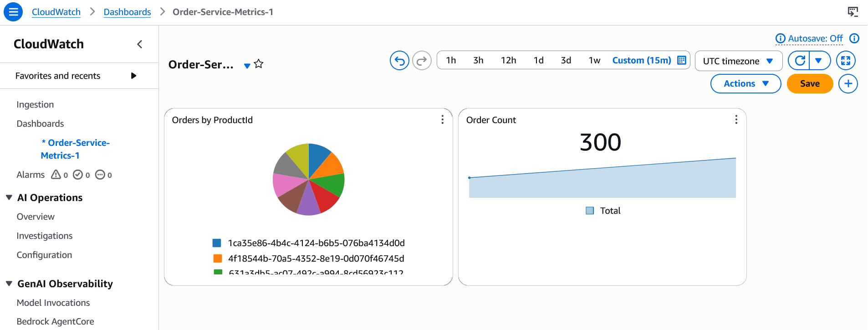Collapse the AI Operations section
Screen dimensions: 868x330
point(9,197)
